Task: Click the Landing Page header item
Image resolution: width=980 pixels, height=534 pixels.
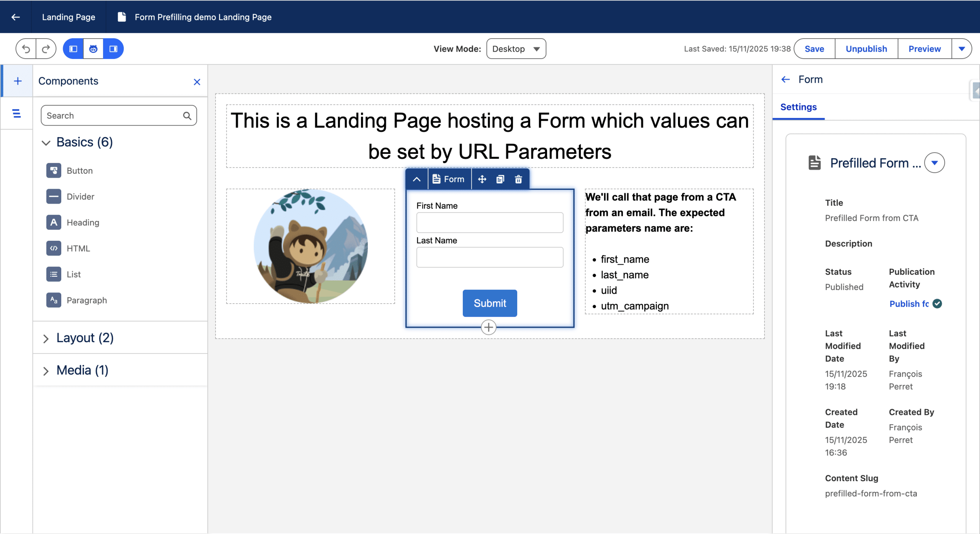Action: pos(69,17)
